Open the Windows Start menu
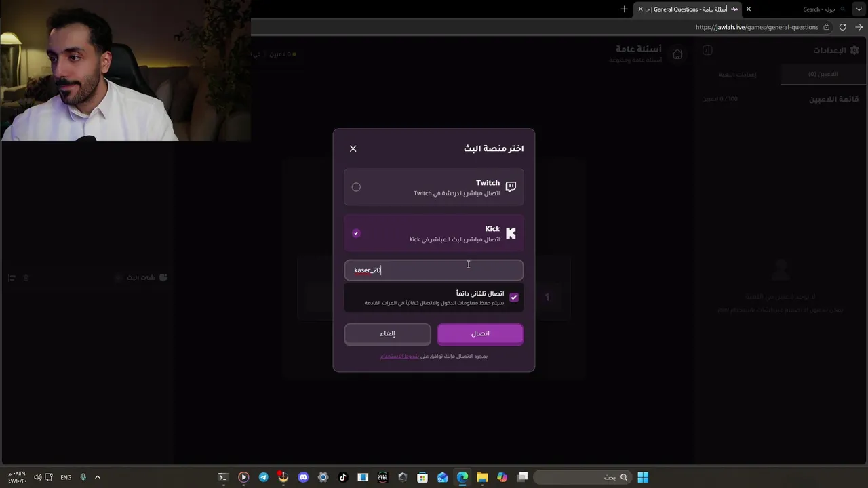The width and height of the screenshot is (868, 488). (643, 477)
